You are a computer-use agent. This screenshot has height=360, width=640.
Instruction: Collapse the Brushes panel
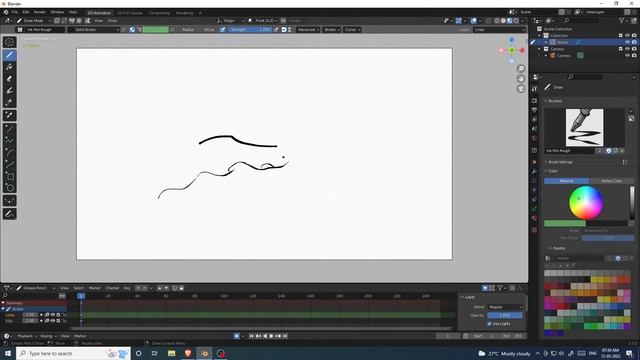click(554, 101)
